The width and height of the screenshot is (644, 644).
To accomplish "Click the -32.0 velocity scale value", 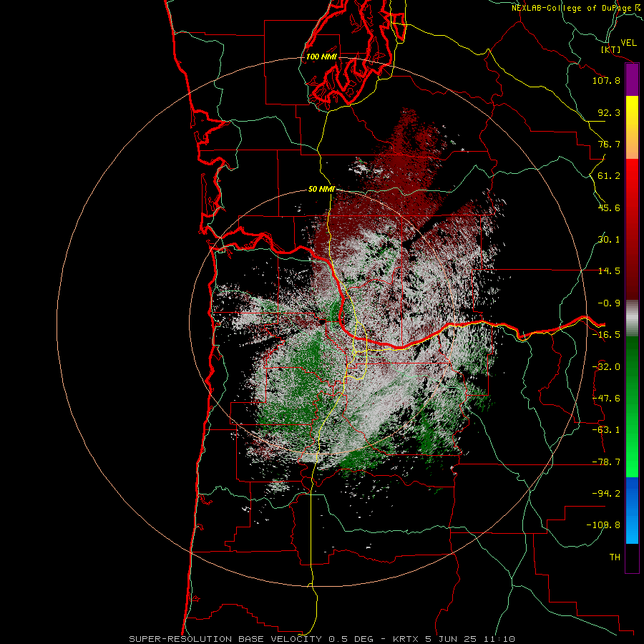I will point(606,367).
